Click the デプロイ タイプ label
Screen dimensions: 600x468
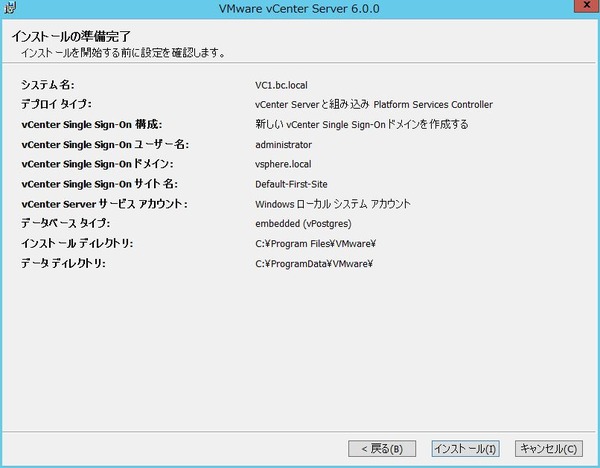(56, 104)
